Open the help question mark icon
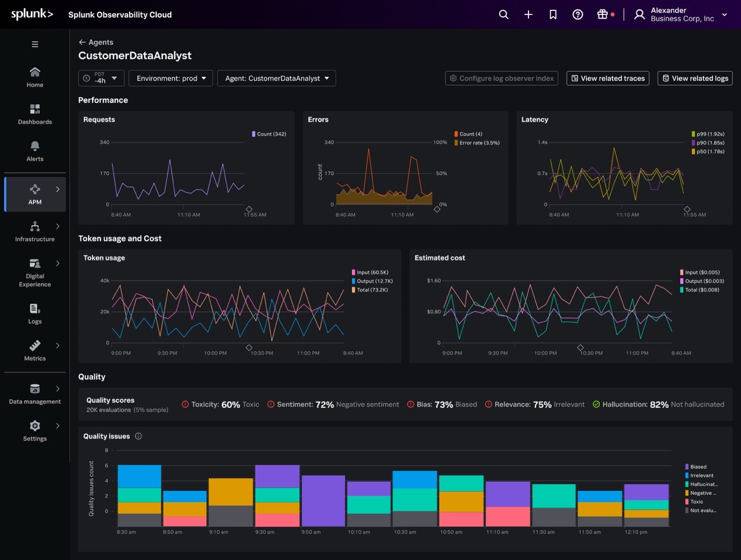741x560 pixels. pyautogui.click(x=578, y=14)
